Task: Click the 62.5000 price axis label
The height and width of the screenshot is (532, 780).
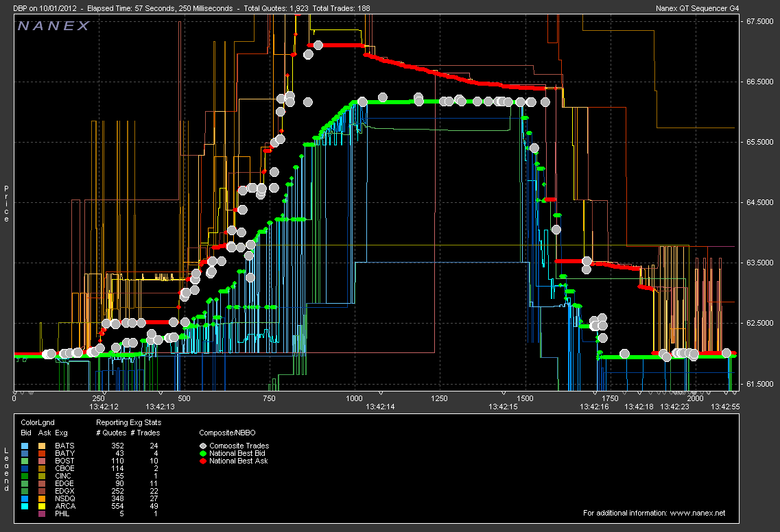Action: 760,323
